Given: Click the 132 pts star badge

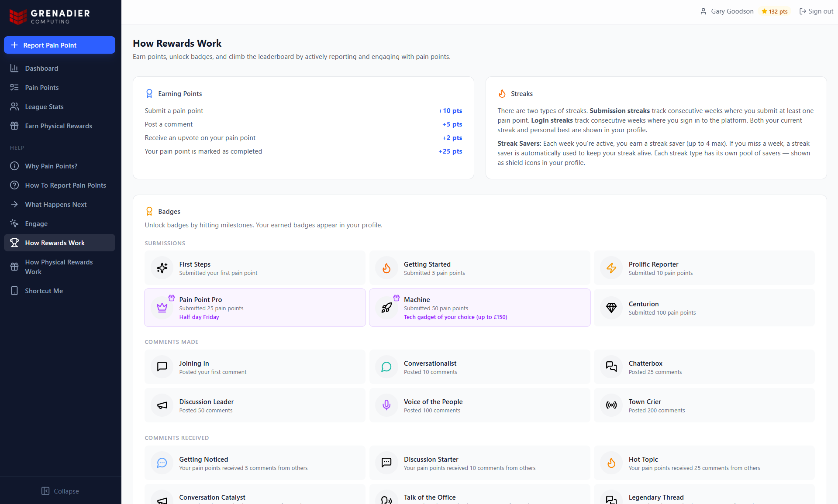Looking at the screenshot, I should (775, 11).
